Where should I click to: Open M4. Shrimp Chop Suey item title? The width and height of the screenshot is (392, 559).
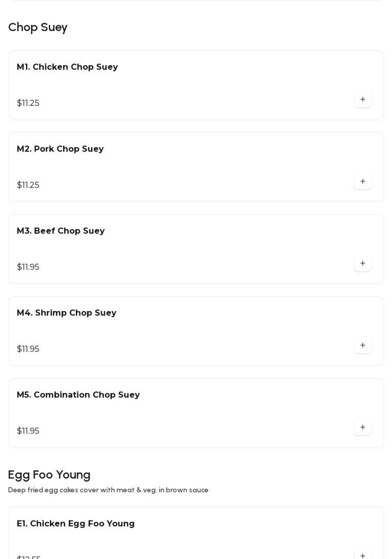pos(67,313)
